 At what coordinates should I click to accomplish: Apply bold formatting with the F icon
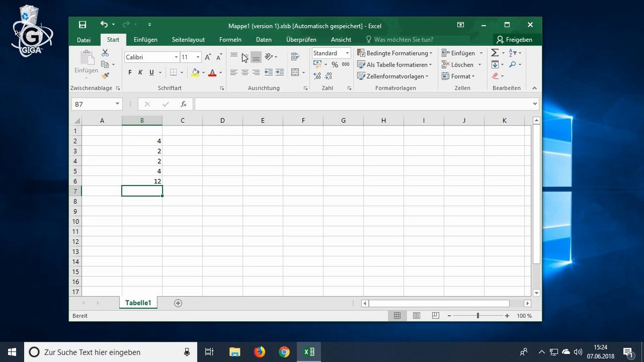129,72
